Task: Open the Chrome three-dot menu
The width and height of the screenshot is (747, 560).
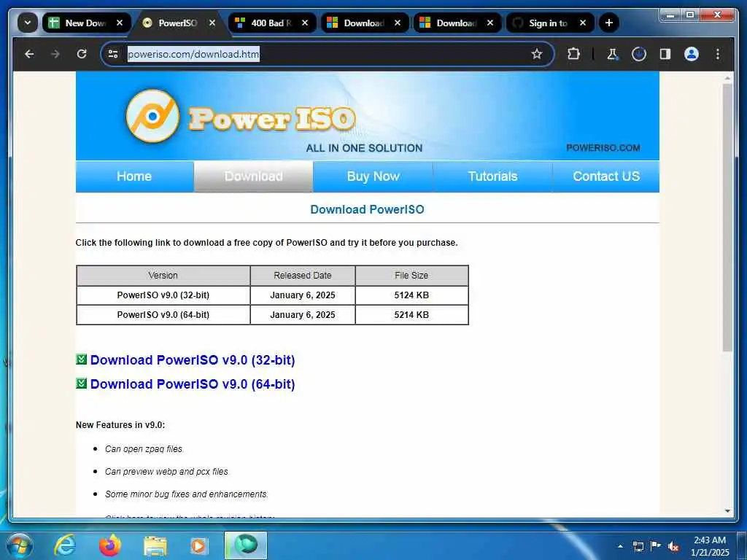Action: [718, 54]
